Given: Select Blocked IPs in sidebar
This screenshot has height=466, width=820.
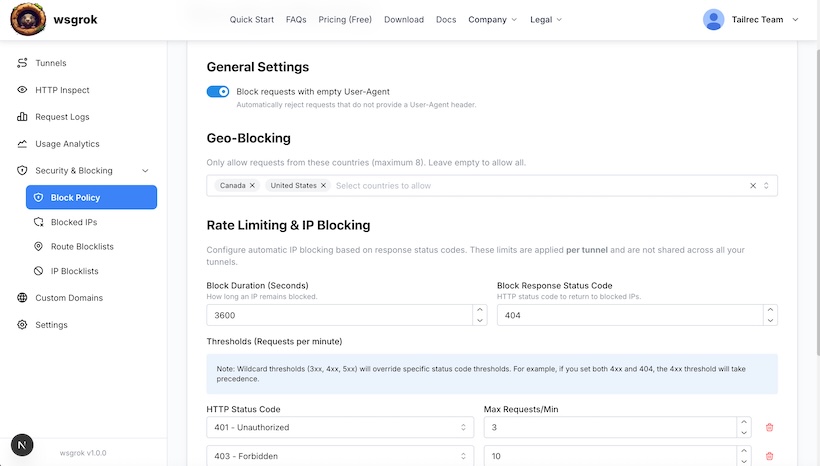Looking at the screenshot, I should tap(74, 222).
